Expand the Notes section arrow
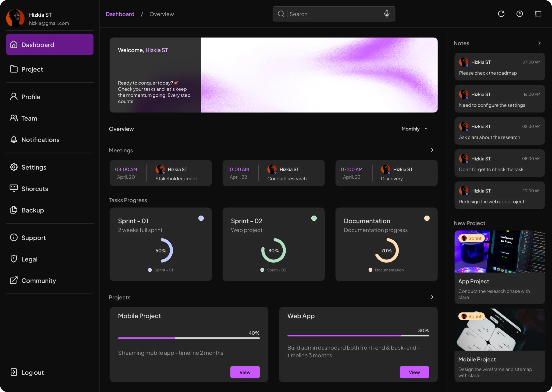This screenshot has height=392, width=552. 539,43
